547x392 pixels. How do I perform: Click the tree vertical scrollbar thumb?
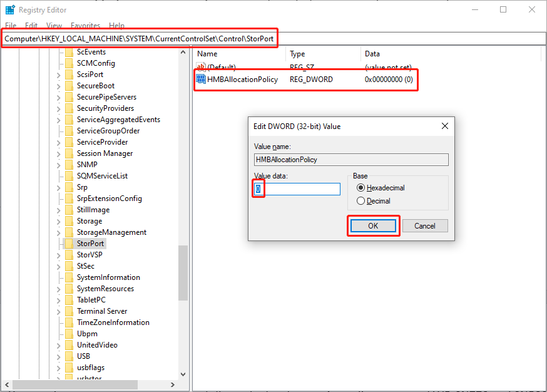(183, 273)
